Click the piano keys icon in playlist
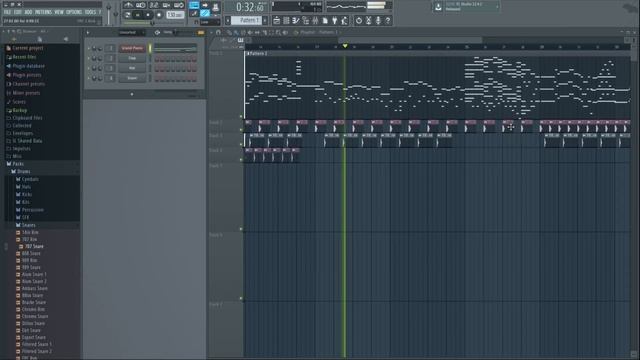 [240, 40]
